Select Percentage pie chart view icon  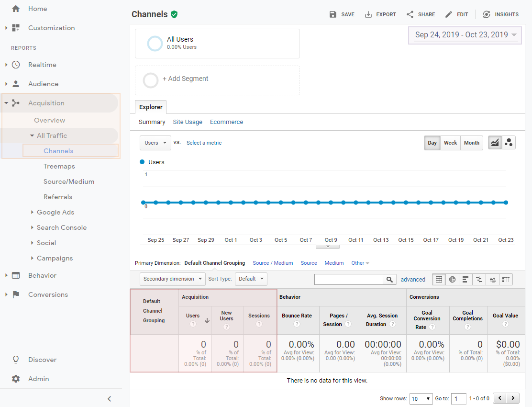(452, 279)
